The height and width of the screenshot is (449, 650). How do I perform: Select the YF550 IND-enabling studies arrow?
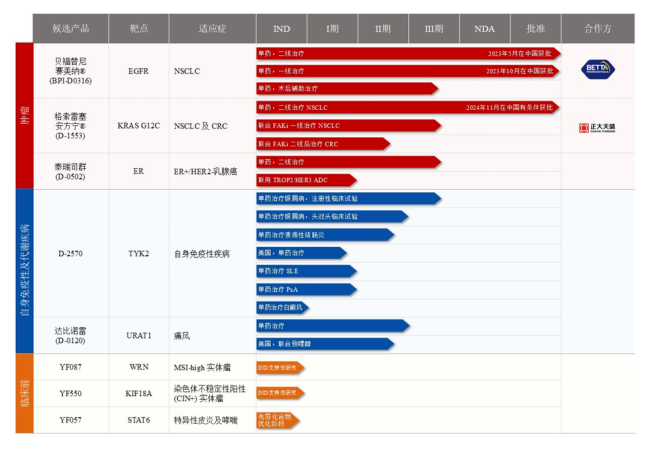pyautogui.click(x=280, y=393)
